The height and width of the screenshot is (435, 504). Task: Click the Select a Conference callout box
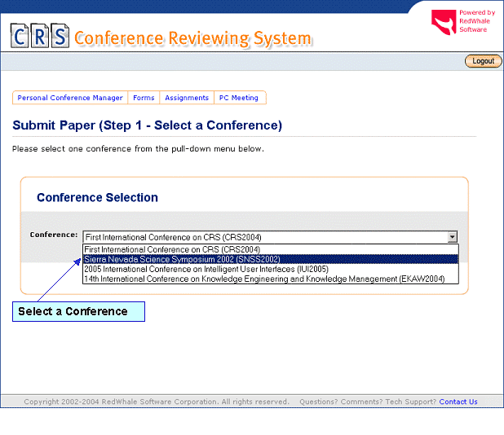(78, 311)
